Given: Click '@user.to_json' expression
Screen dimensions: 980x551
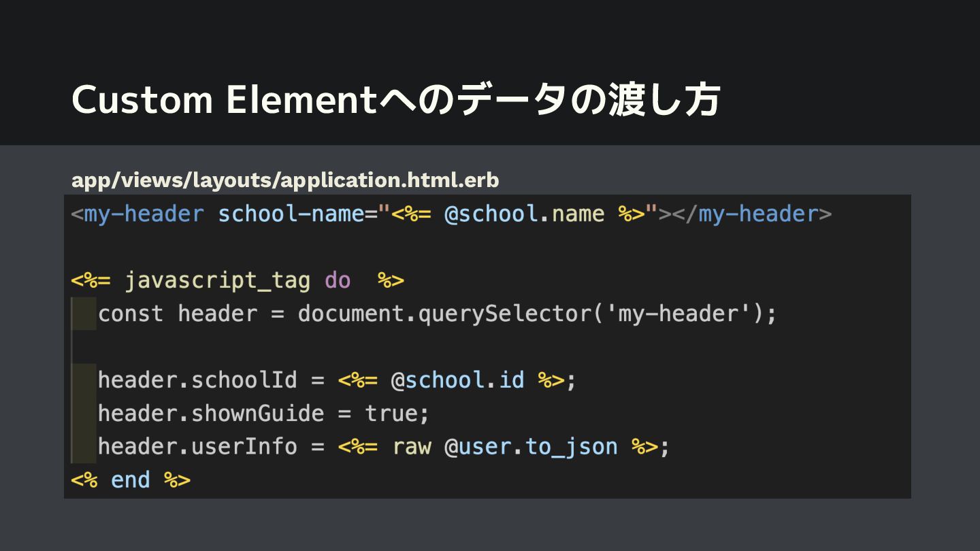Looking at the screenshot, I should pos(531,447).
